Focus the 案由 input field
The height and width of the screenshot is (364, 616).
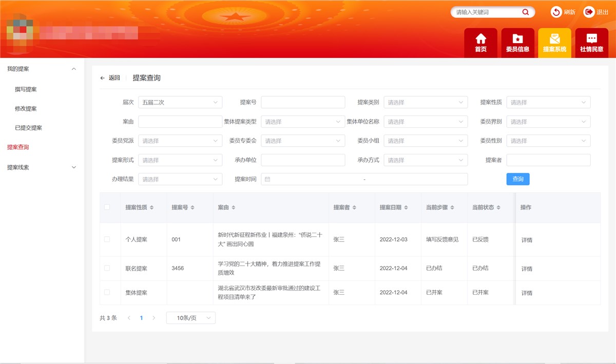(180, 122)
